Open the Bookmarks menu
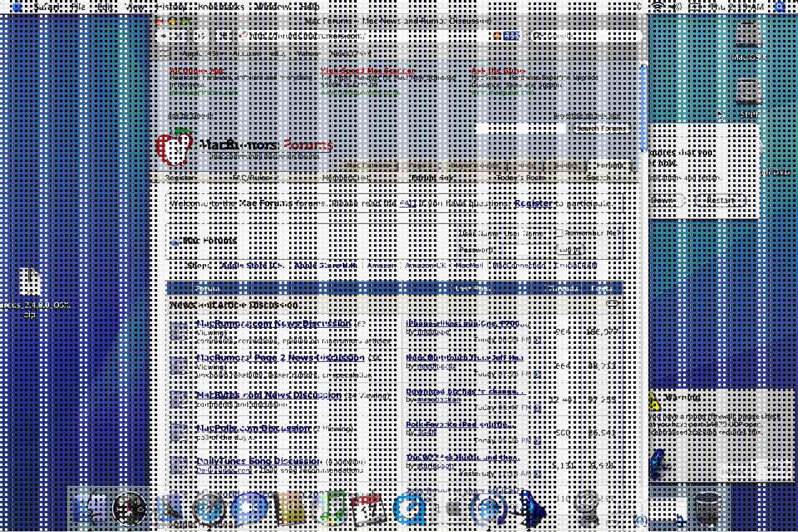798x532 pixels. pyautogui.click(x=221, y=7)
